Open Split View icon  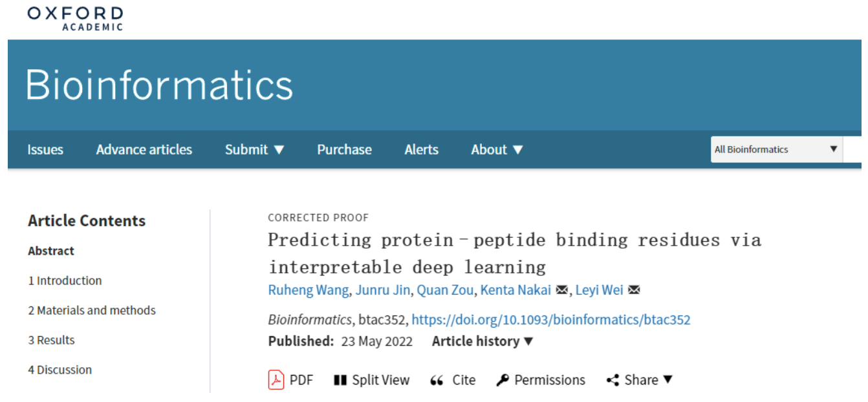340,380
